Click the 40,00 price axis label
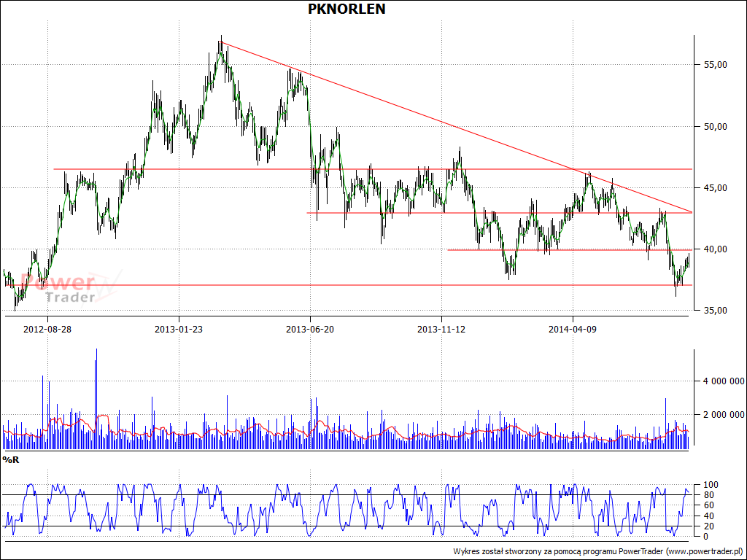Viewport: 747px width, 560px height. point(715,249)
